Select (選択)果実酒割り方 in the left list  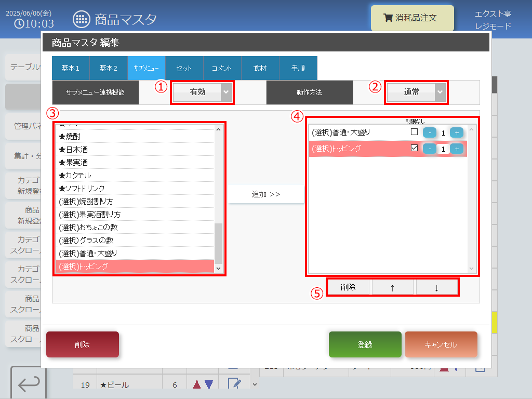click(x=135, y=214)
